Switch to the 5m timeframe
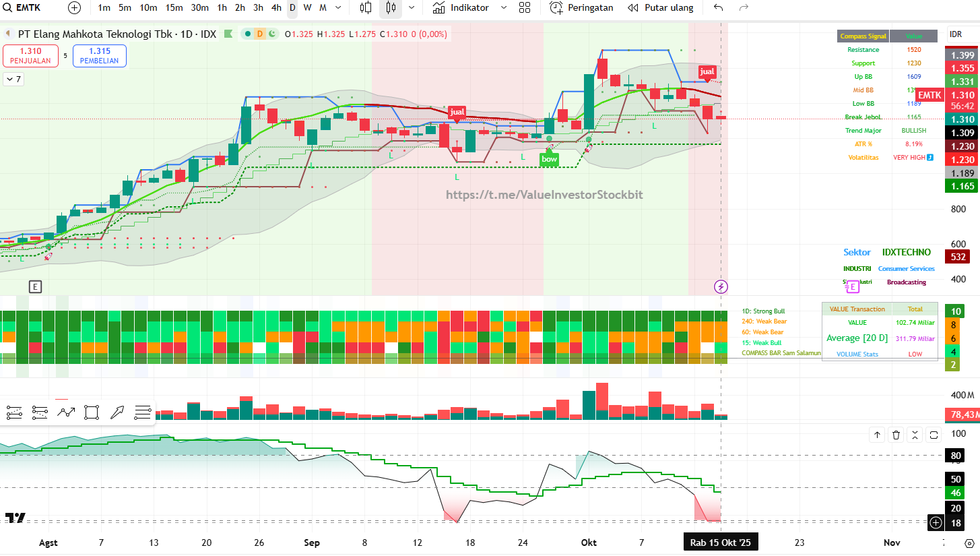980x556 pixels. (x=125, y=8)
